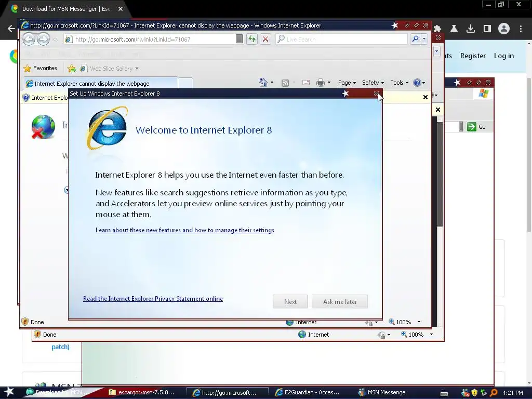532x399 pixels.
Task: Open the Safety menu
Action: (x=373, y=83)
